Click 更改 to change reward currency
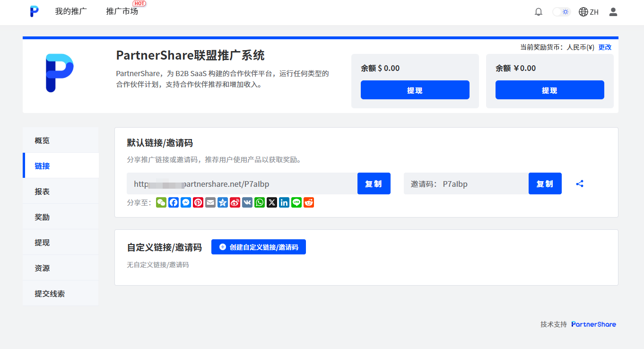Screen dimensions: 644x349 pyautogui.click(x=605, y=47)
